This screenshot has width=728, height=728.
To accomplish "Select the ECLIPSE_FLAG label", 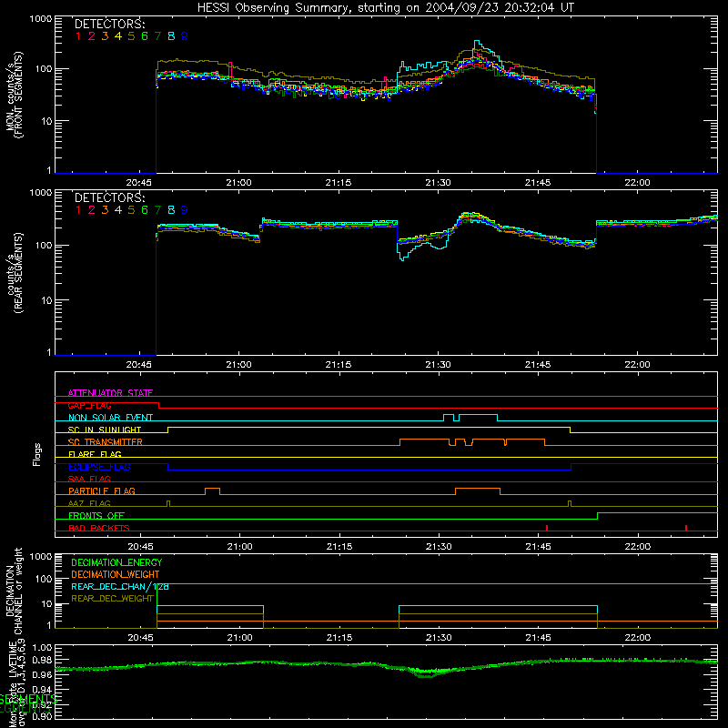I will pyautogui.click(x=99, y=467).
